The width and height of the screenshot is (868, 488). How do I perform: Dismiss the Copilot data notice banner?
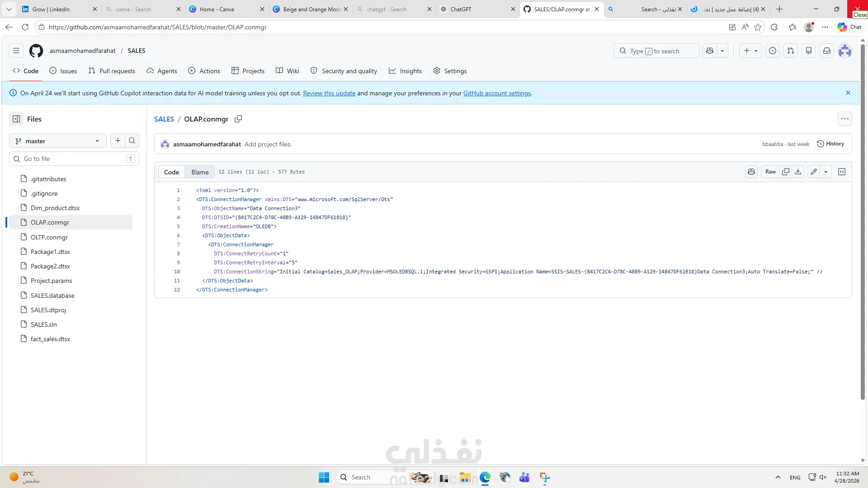(x=848, y=93)
